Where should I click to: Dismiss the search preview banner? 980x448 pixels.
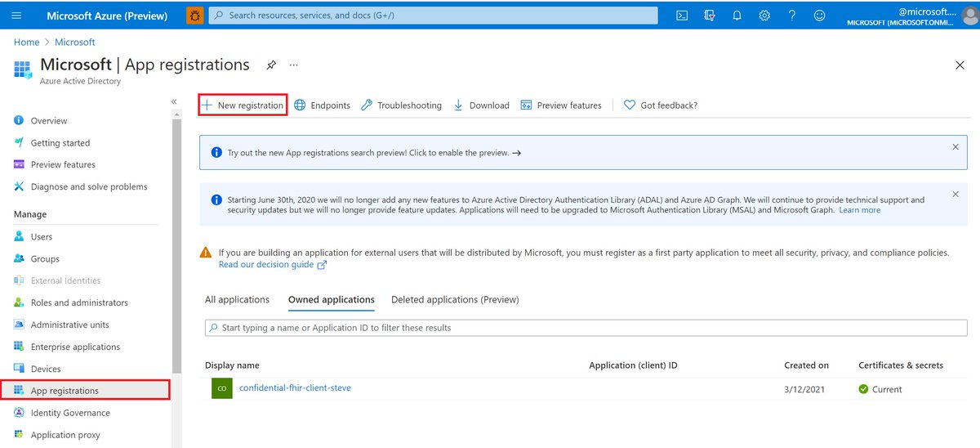(955, 146)
